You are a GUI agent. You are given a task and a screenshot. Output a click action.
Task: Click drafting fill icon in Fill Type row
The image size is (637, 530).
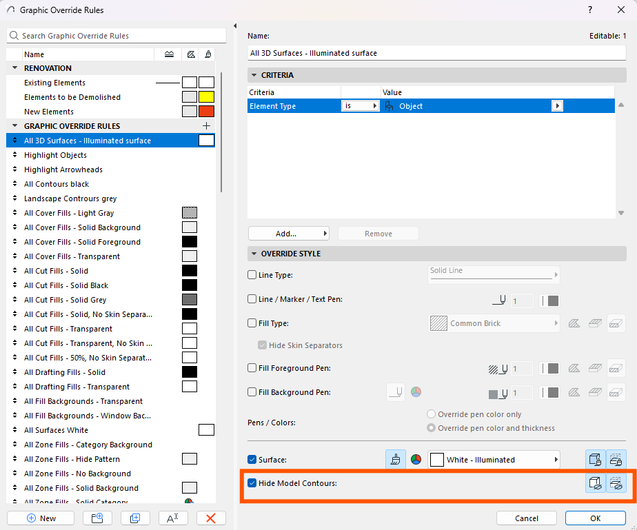click(574, 323)
